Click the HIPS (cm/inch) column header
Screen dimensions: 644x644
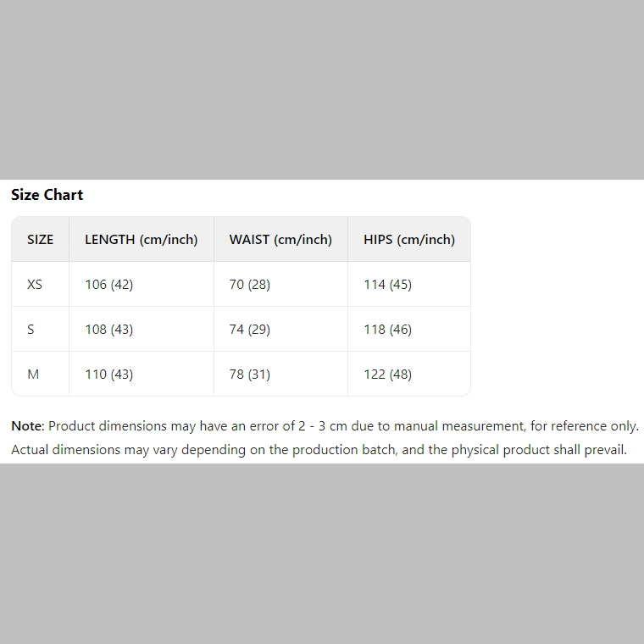click(x=409, y=239)
